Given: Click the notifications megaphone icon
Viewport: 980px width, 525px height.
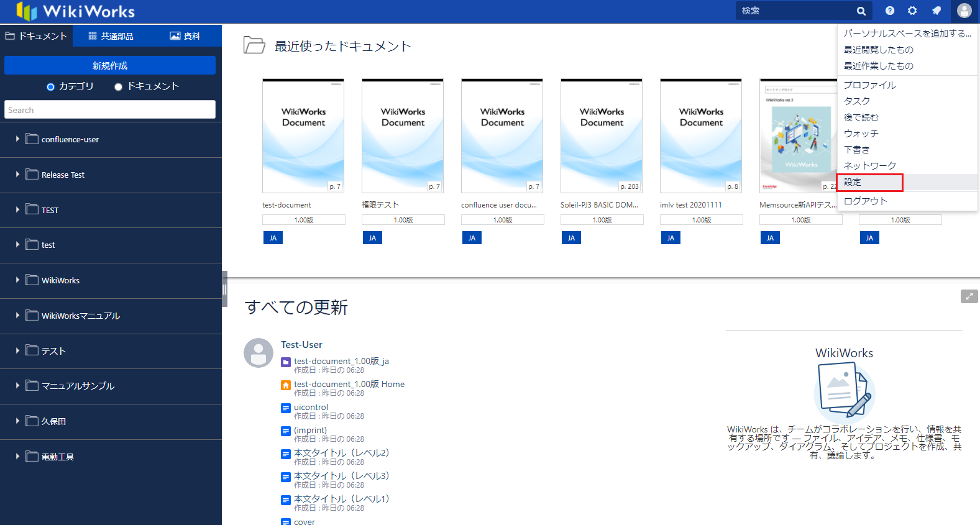Looking at the screenshot, I should coord(936,11).
